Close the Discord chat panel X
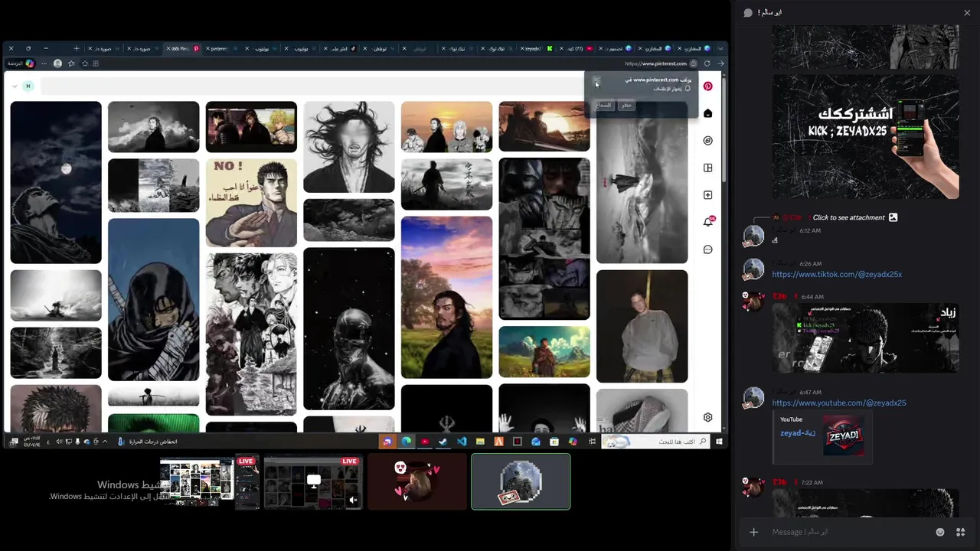Viewport: 980px width, 551px height. [x=967, y=12]
